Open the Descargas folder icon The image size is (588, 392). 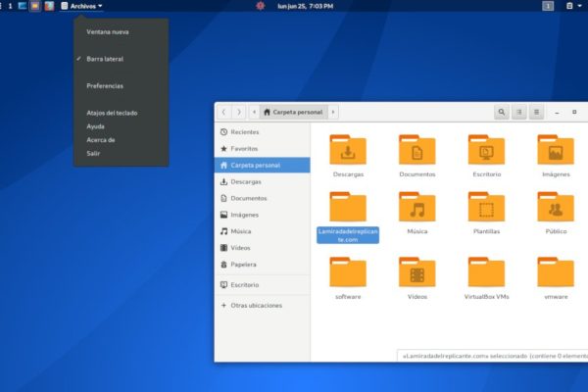click(347, 150)
